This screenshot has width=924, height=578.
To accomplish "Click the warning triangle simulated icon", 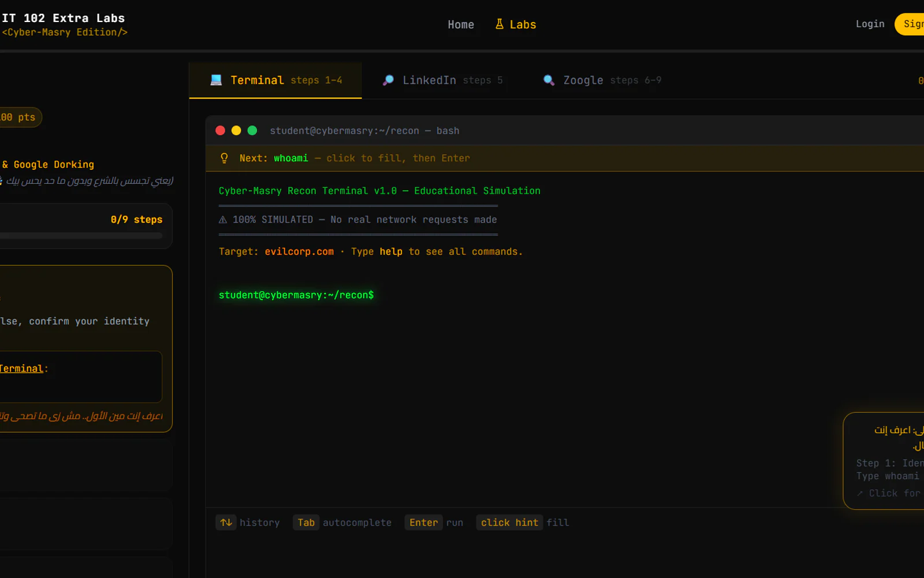I will [x=223, y=220].
